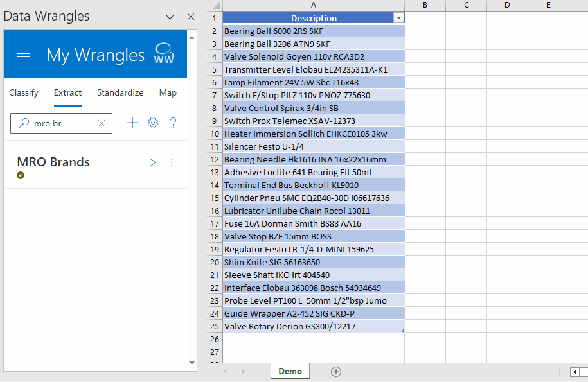Open wrangle settings gear icon
The height and width of the screenshot is (382, 588).
tap(153, 123)
